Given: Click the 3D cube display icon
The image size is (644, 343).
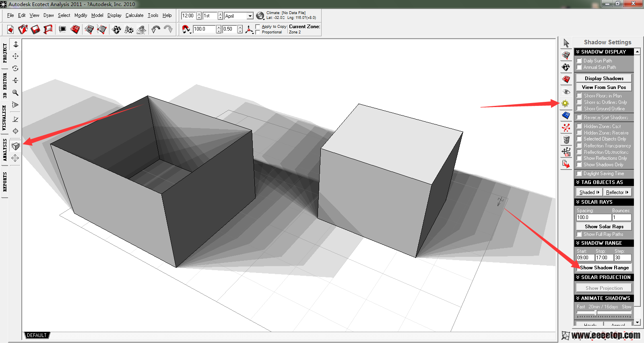Looking at the screenshot, I should [x=15, y=146].
